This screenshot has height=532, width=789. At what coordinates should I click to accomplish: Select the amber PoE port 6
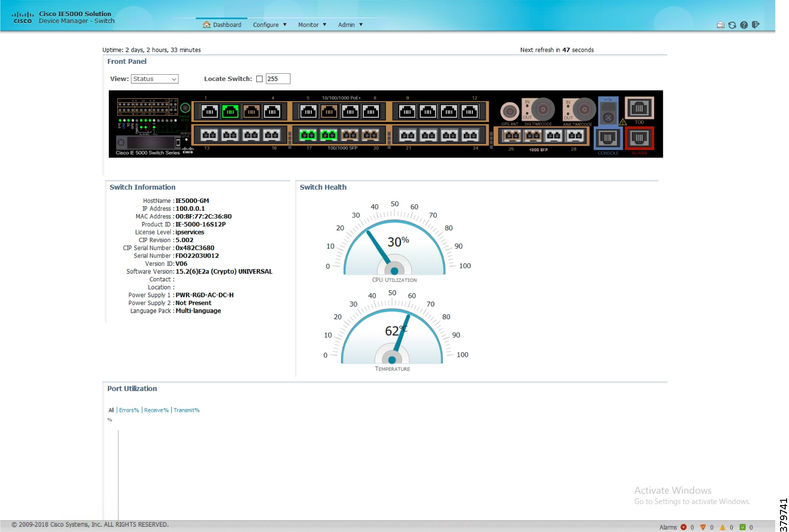[x=329, y=112]
